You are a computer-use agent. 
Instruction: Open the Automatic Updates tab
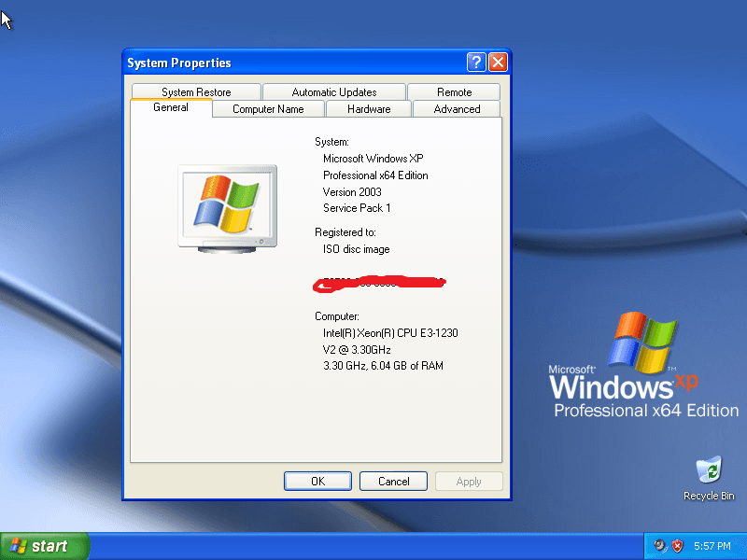[x=334, y=91]
